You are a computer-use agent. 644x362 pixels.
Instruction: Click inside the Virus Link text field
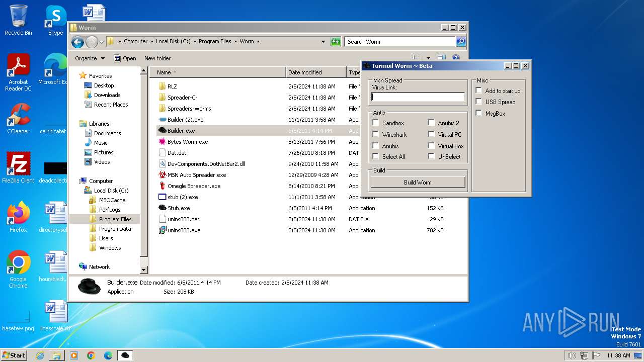pyautogui.click(x=418, y=97)
